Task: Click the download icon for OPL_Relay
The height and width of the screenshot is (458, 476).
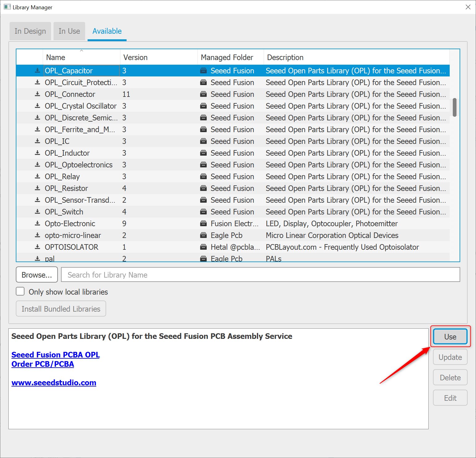Action: click(x=37, y=176)
